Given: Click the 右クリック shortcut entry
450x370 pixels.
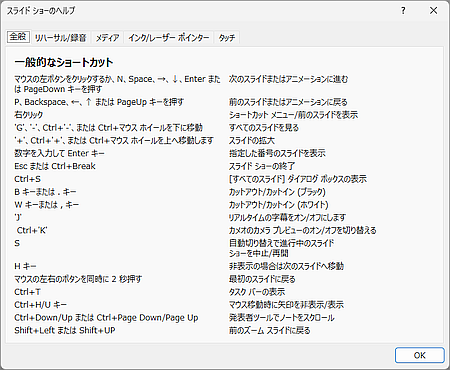Looking at the screenshot, I should [x=29, y=115].
